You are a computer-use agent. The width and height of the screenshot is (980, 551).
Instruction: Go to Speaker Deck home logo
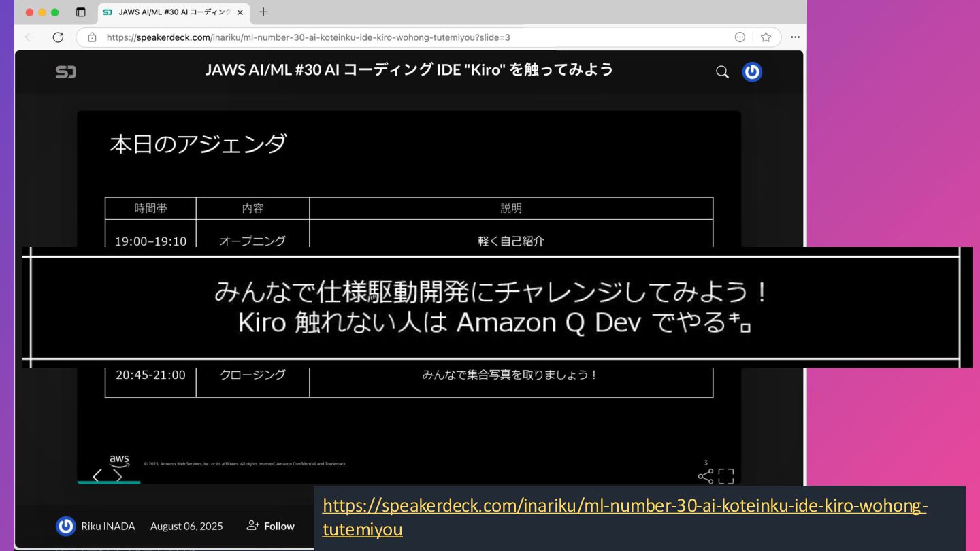(x=66, y=71)
